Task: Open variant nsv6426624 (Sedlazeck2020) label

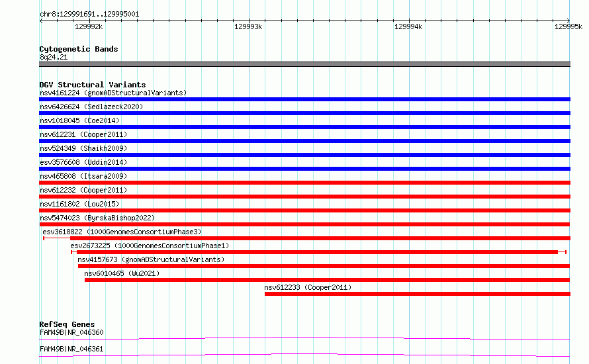Action: 91,107
